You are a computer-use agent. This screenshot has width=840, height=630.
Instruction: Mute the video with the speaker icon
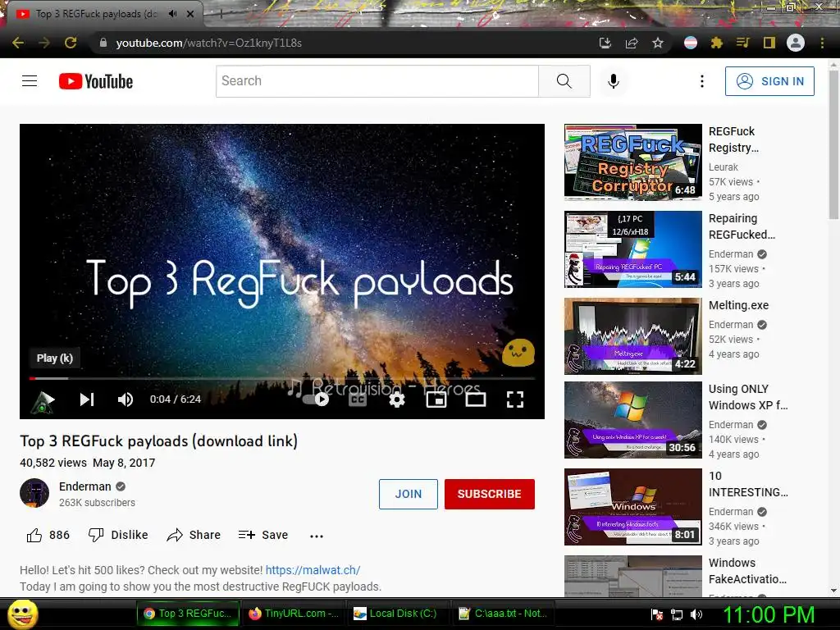tap(126, 399)
